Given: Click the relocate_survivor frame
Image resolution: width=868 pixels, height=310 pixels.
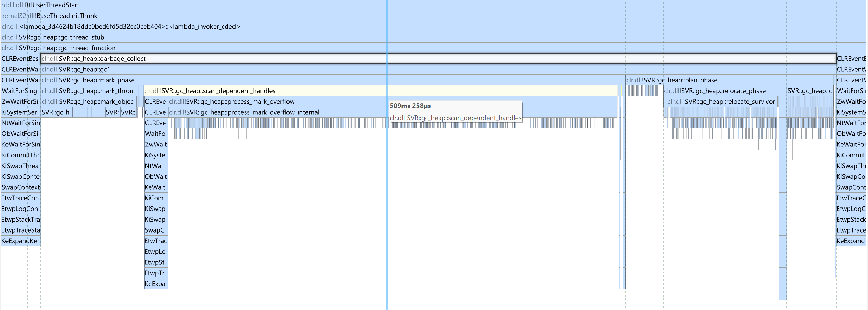Looking at the screenshot, I should coord(721,101).
